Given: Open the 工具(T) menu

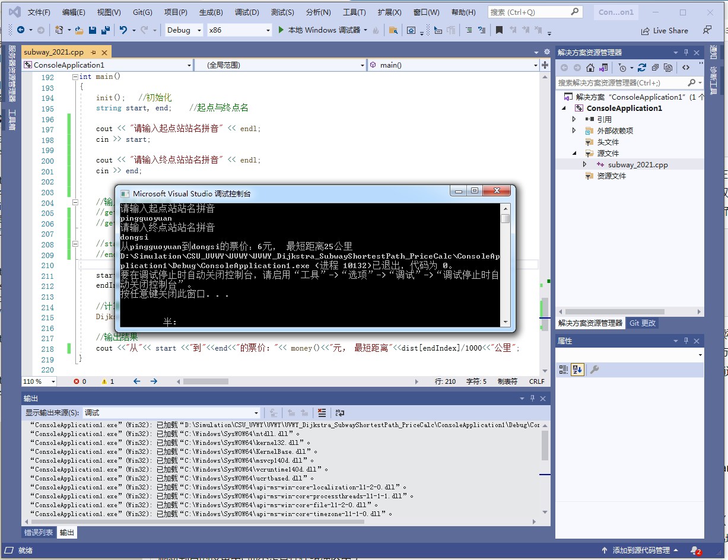Looking at the screenshot, I should tap(354, 12).
